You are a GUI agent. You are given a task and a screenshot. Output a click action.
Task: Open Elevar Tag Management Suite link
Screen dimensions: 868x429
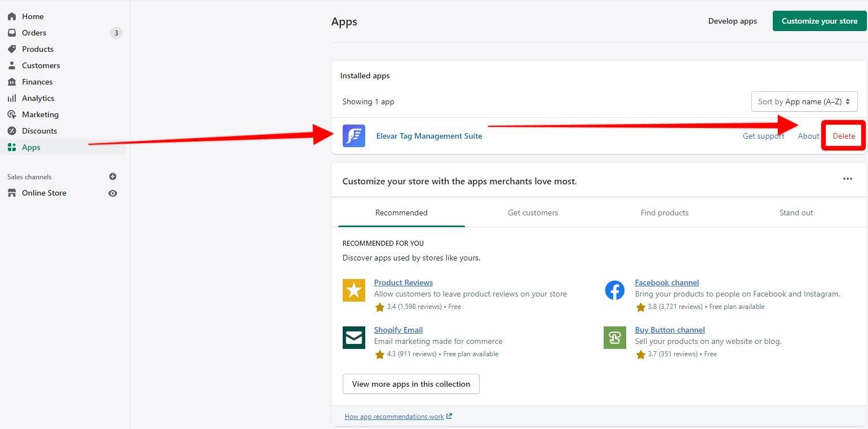[429, 136]
